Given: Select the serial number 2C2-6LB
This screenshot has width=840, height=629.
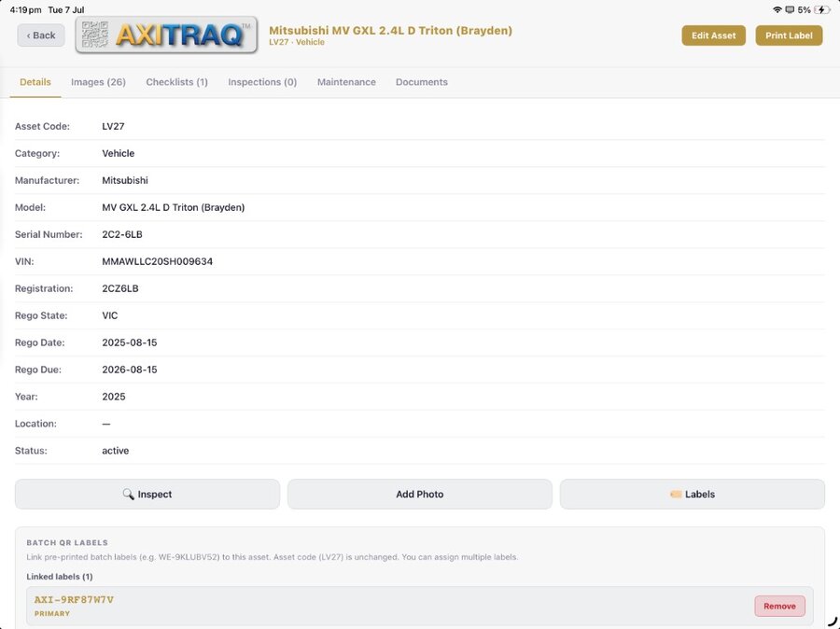Looking at the screenshot, I should [122, 234].
